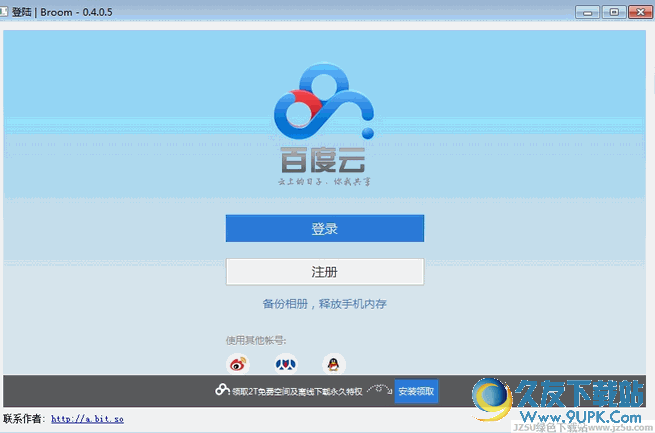The width and height of the screenshot is (655, 433).
Task: Click the 安装领取 install button
Action: tap(416, 391)
